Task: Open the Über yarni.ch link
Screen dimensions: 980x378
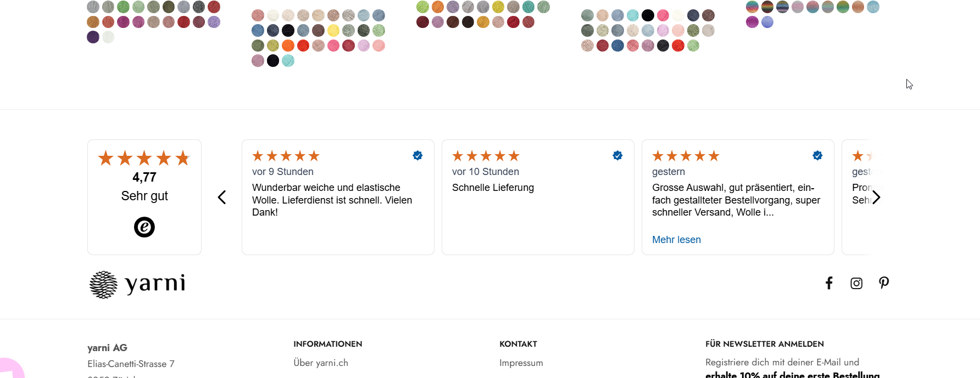Action: (321, 363)
